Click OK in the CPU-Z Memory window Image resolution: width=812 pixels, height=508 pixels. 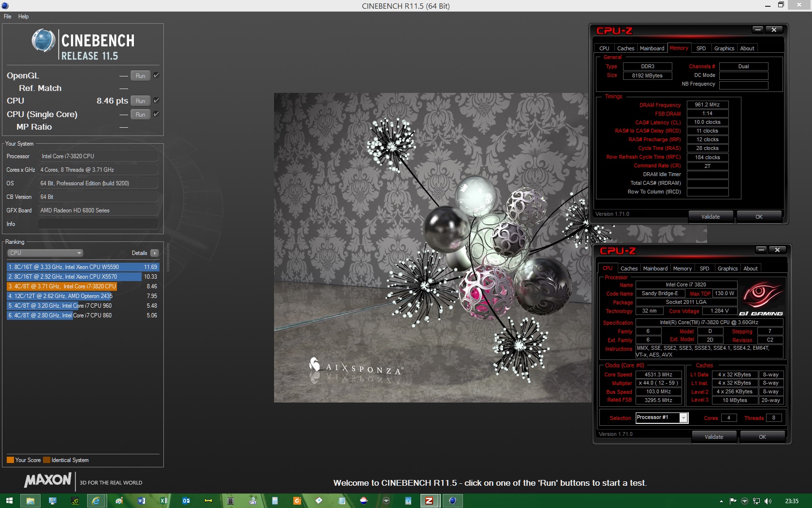pyautogui.click(x=759, y=217)
